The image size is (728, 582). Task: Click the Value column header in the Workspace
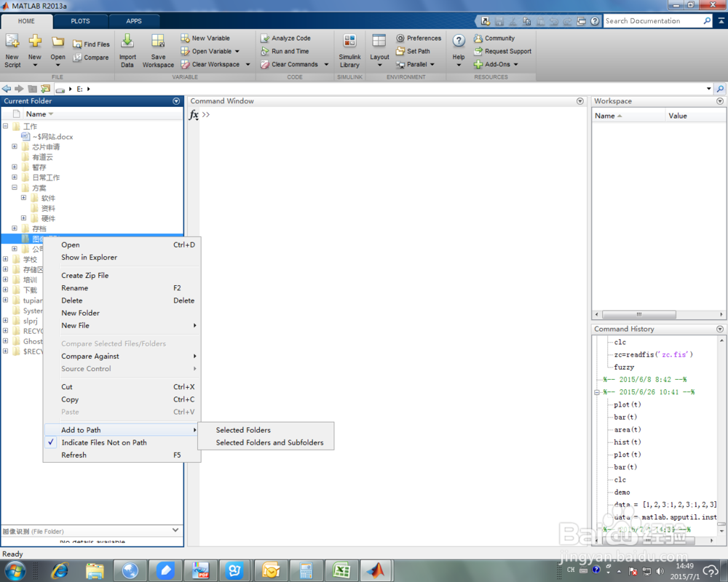tap(695, 116)
